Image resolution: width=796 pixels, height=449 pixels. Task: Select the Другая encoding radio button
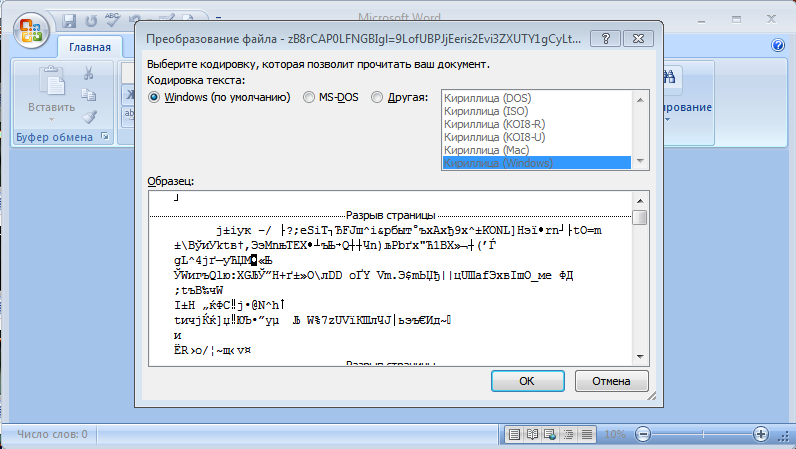tap(377, 97)
